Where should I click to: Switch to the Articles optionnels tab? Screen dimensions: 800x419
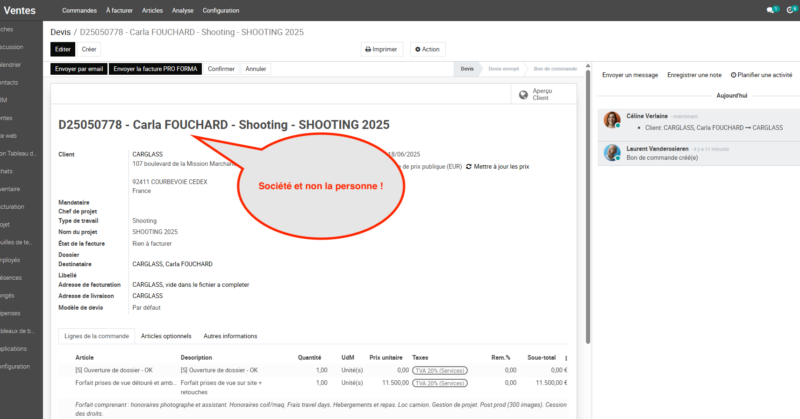(166, 335)
